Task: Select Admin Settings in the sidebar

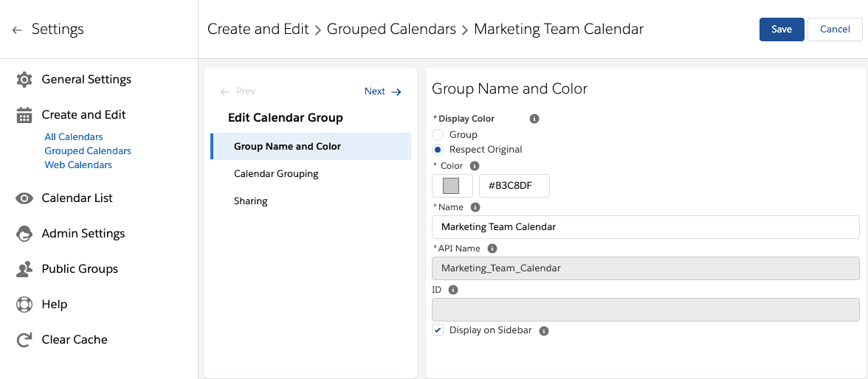Action: point(83,234)
